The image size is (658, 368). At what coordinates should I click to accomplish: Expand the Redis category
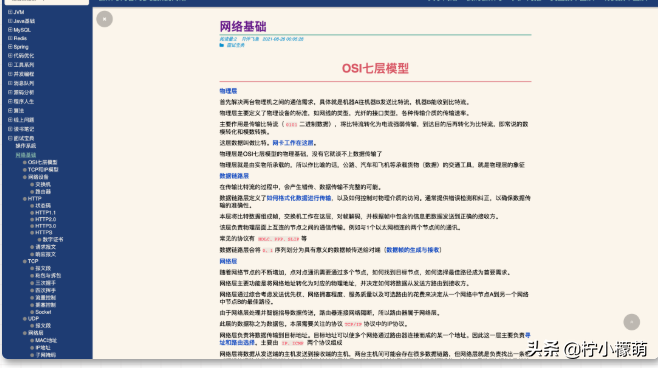[10, 38]
